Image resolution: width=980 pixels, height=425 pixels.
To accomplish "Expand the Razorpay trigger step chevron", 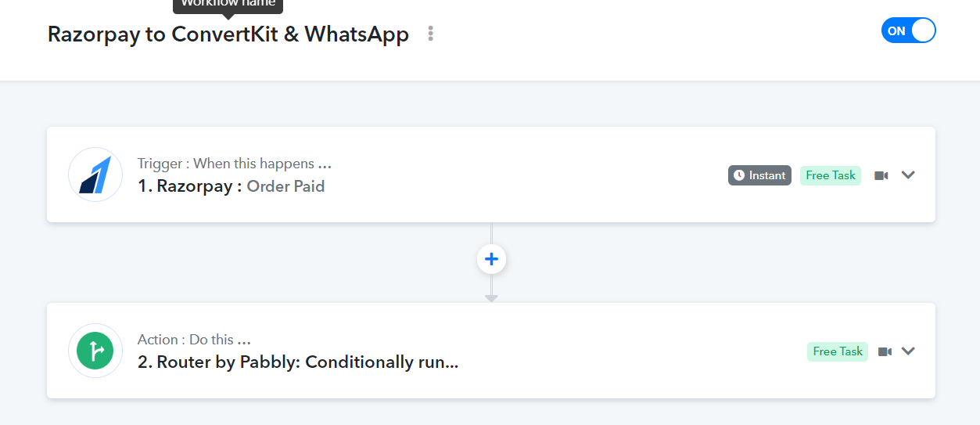I will [908, 175].
